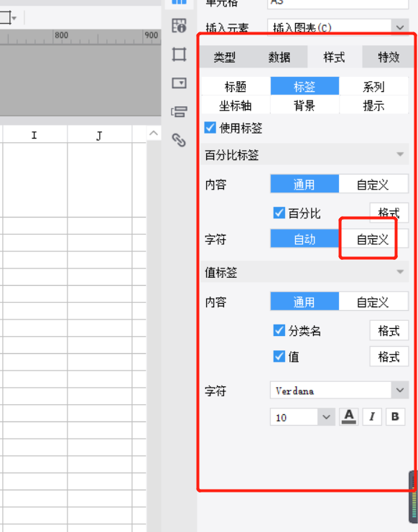Switch to the 样式 tab
The image size is (418, 532).
point(334,57)
